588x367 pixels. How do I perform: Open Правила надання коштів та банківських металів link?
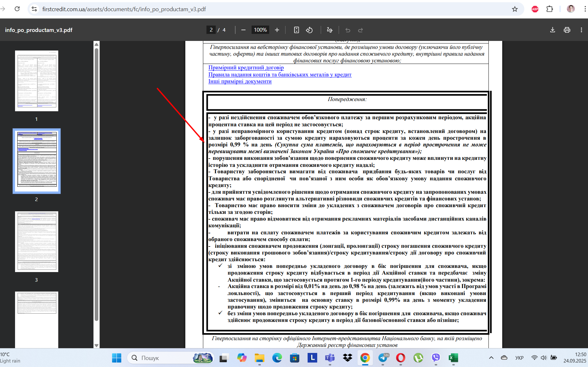(280, 74)
